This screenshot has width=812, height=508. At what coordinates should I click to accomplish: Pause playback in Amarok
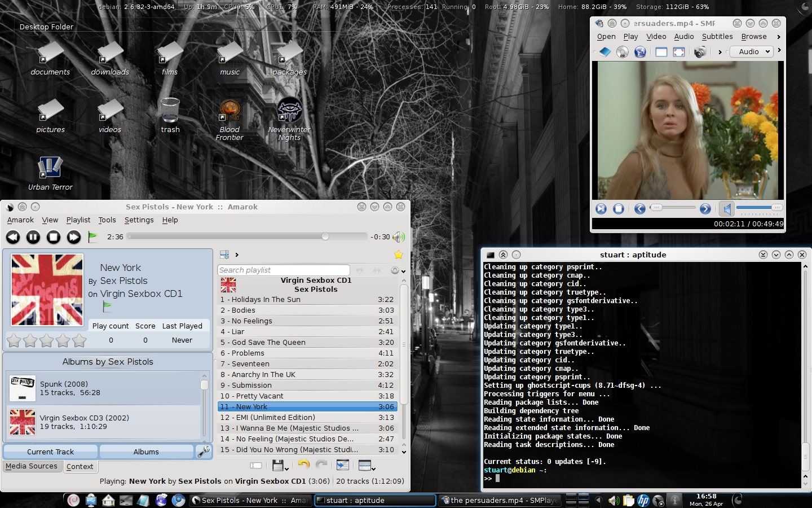pyautogui.click(x=33, y=237)
